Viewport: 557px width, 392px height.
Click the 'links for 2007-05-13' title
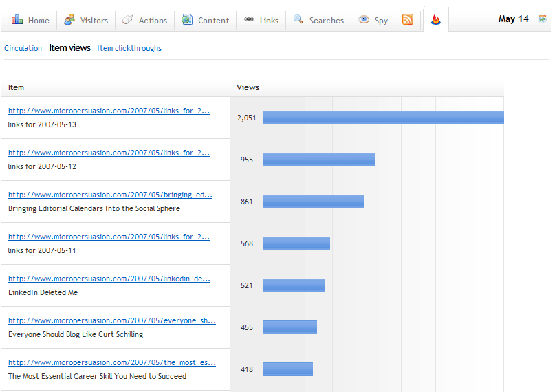click(42, 124)
